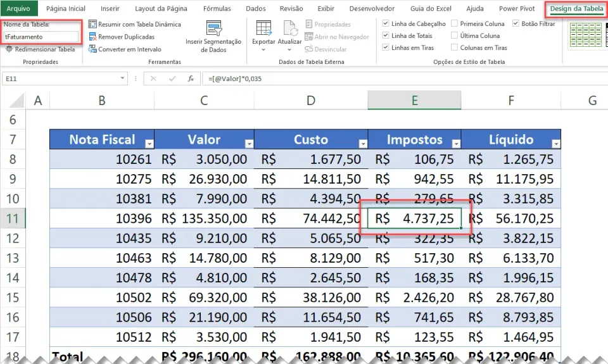The height and width of the screenshot is (364, 608).
Task: Expand the Name Box dropdown arrow
Action: point(122,78)
